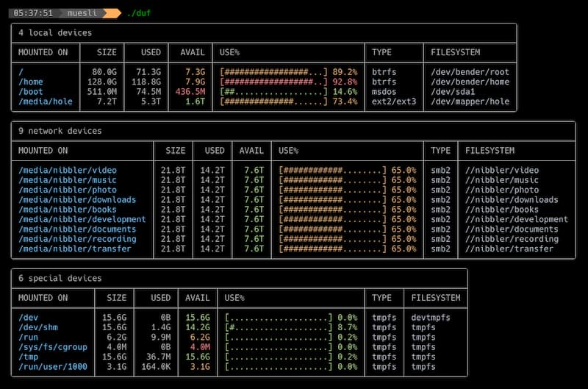The height and width of the screenshot is (389, 588).
Task: Click AVAIL header in local devices table
Action: click(x=193, y=52)
